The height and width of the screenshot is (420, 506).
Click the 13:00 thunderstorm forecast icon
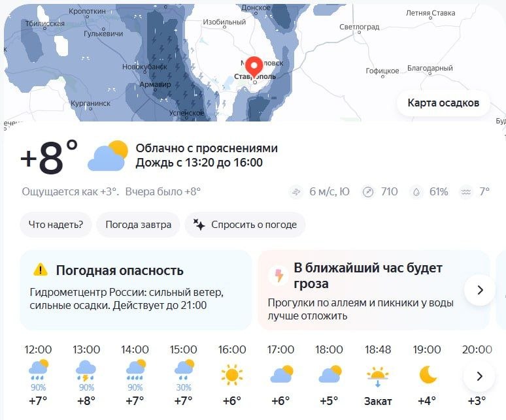(86, 370)
